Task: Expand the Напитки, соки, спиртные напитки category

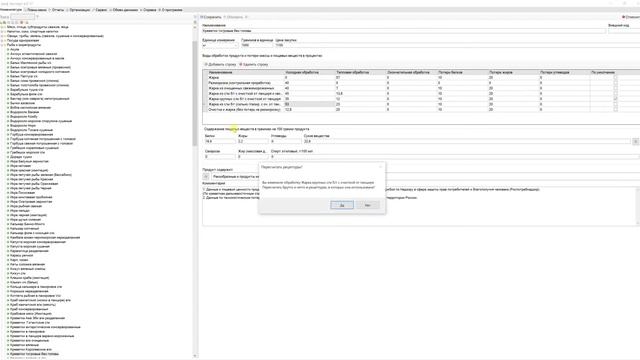Action: (x=2, y=31)
